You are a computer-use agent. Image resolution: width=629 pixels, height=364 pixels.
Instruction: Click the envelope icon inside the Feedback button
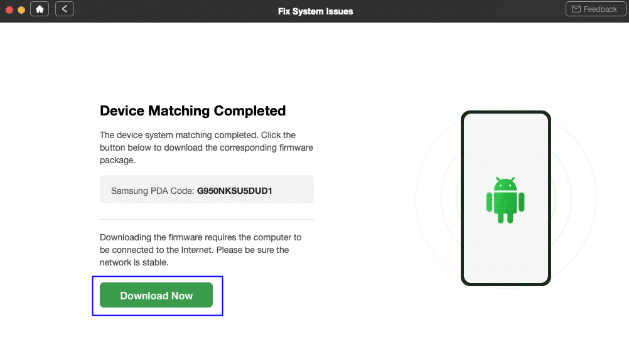coord(576,9)
